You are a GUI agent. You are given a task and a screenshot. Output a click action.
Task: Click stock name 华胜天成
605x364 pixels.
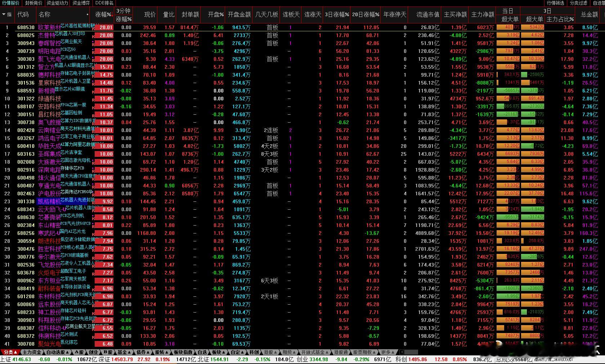click(50, 146)
